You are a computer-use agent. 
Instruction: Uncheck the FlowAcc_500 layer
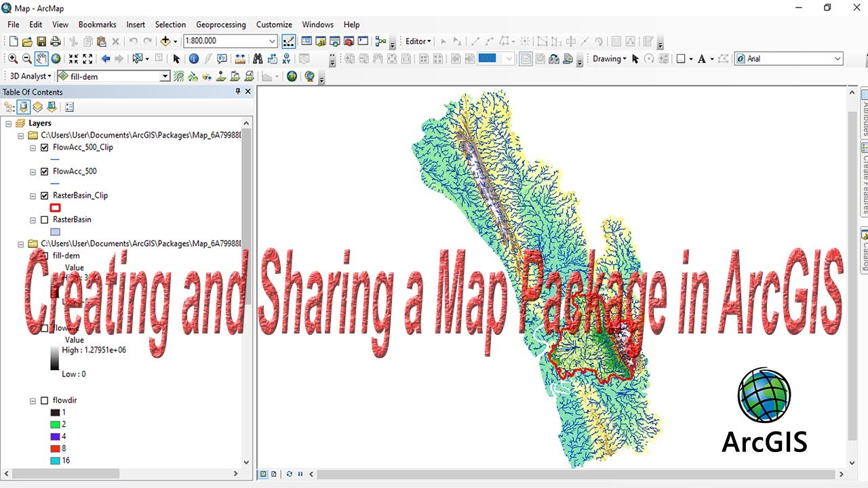pos(45,172)
